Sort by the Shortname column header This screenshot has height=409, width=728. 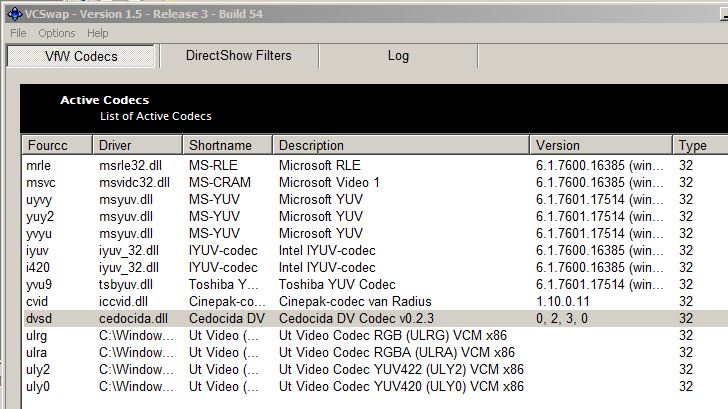click(x=228, y=145)
